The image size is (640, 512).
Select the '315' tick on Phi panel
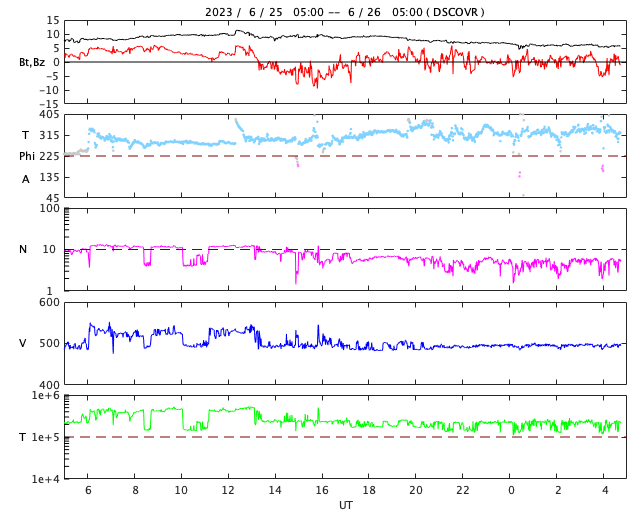click(x=49, y=135)
